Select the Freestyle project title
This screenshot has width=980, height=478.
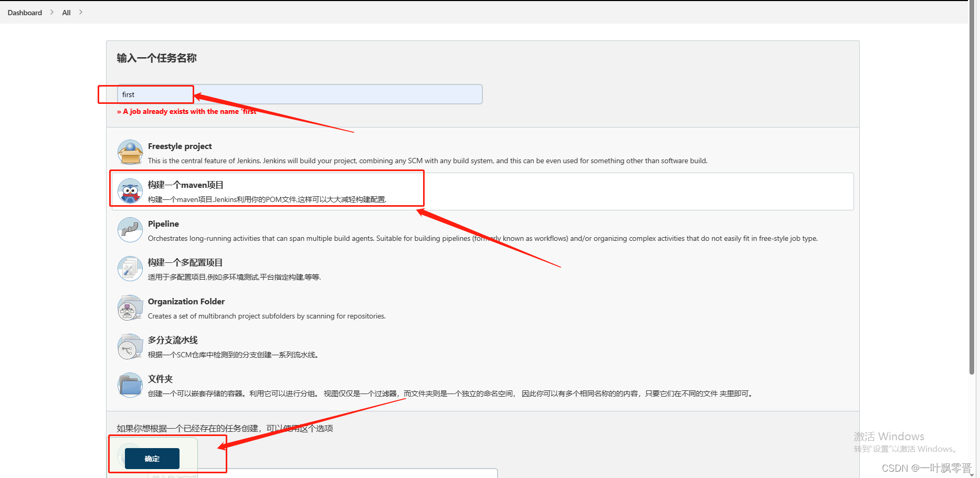(180, 146)
